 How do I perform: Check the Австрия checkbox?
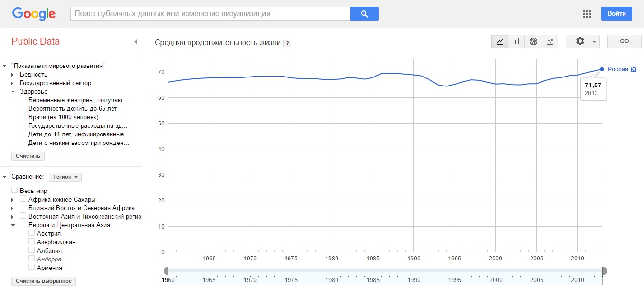coord(31,233)
